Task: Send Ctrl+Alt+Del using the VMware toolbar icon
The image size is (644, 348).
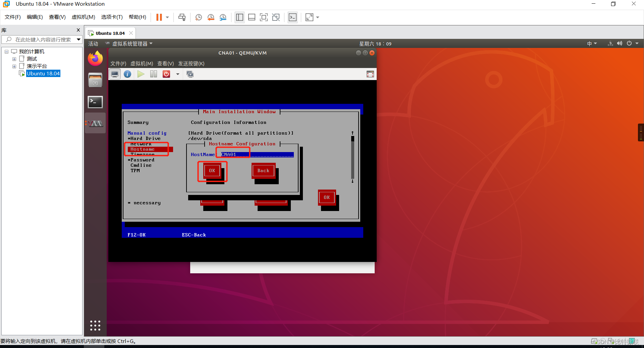Action: (x=181, y=17)
